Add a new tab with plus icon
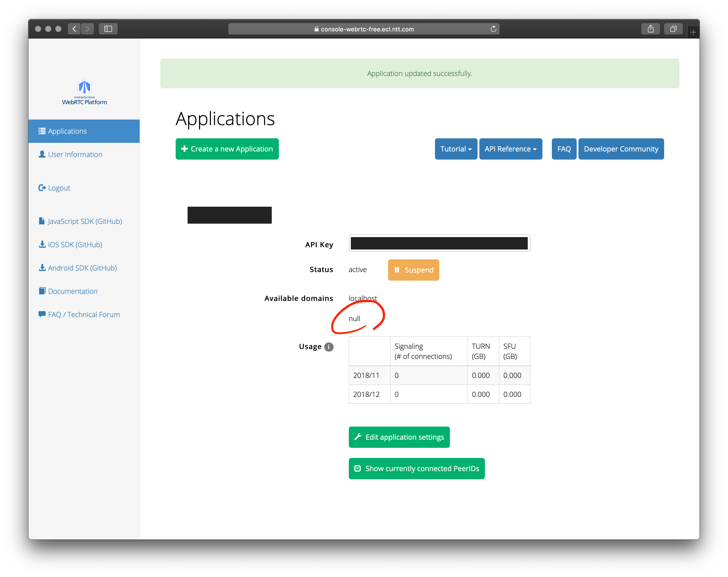 click(693, 32)
